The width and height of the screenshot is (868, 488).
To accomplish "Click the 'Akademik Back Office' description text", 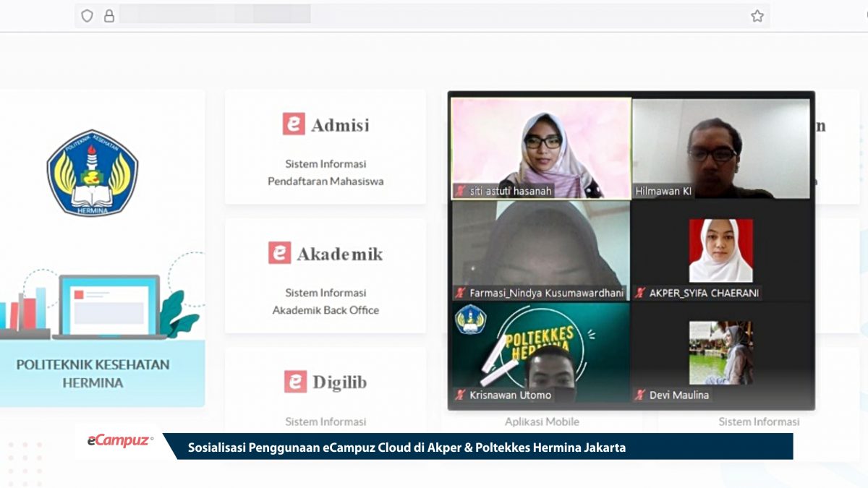I will [x=325, y=310].
